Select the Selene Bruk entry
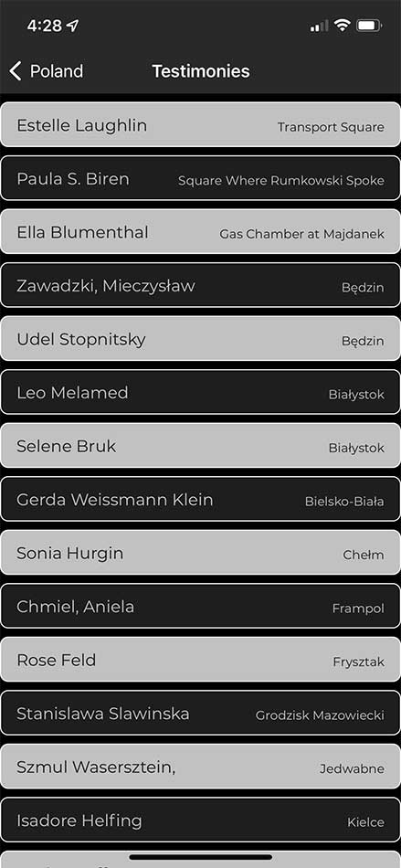The image size is (401, 868). pos(200,446)
